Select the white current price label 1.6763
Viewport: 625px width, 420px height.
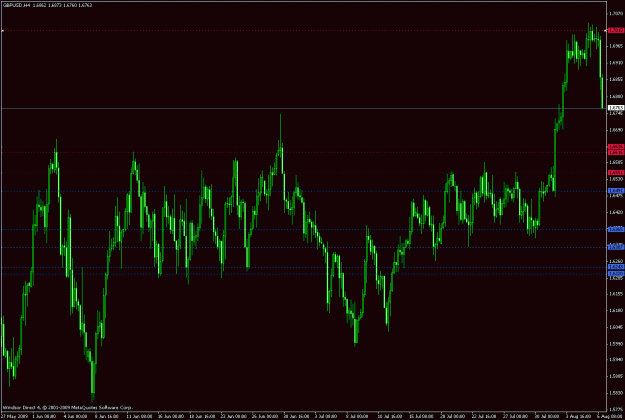point(616,108)
